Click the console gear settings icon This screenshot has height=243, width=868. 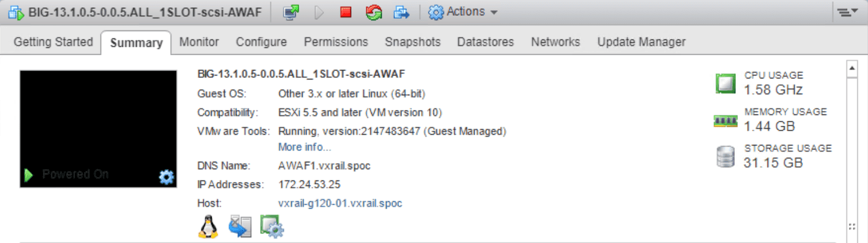pos(166,178)
